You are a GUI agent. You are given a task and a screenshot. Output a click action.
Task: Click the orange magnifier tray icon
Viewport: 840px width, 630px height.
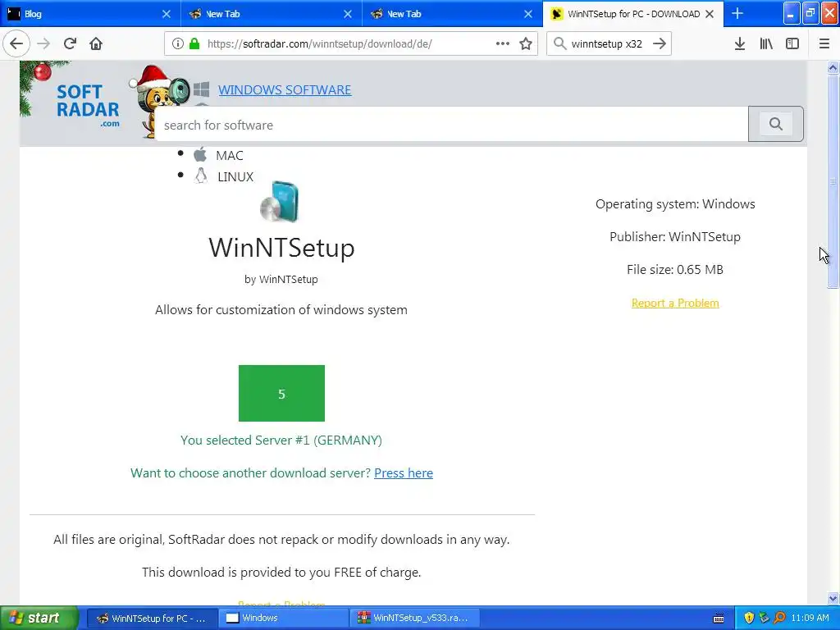coord(779,618)
